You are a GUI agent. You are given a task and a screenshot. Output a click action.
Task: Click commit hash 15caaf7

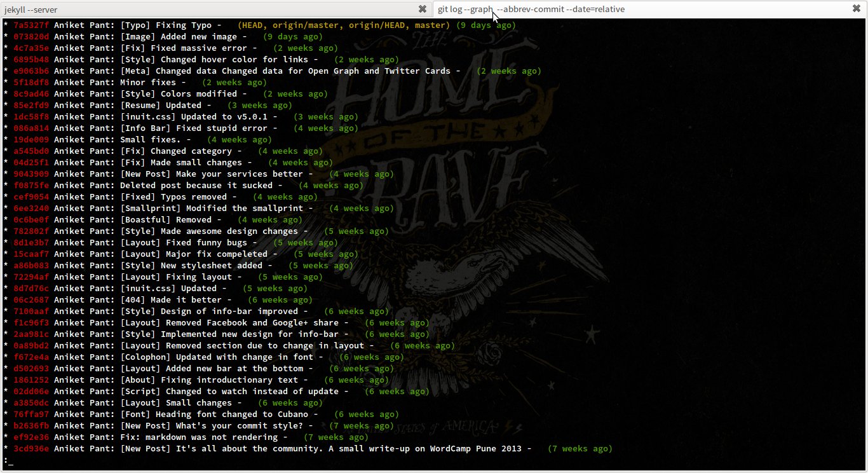point(31,254)
